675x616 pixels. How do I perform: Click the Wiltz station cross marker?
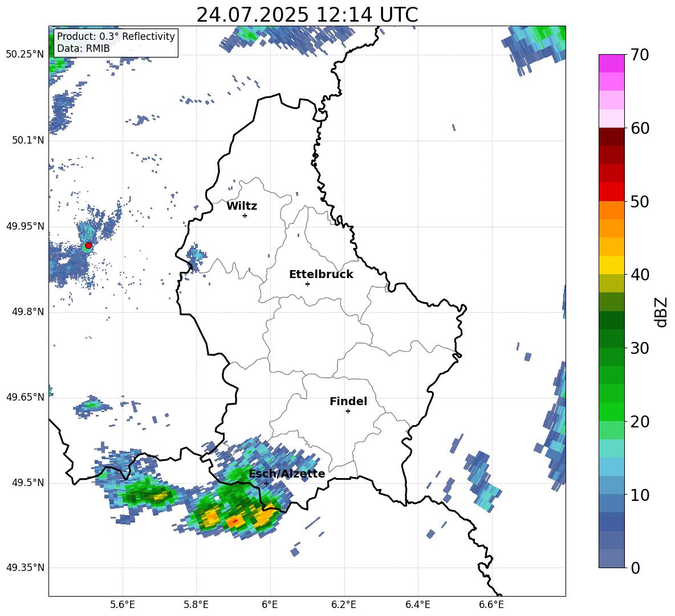point(245,215)
